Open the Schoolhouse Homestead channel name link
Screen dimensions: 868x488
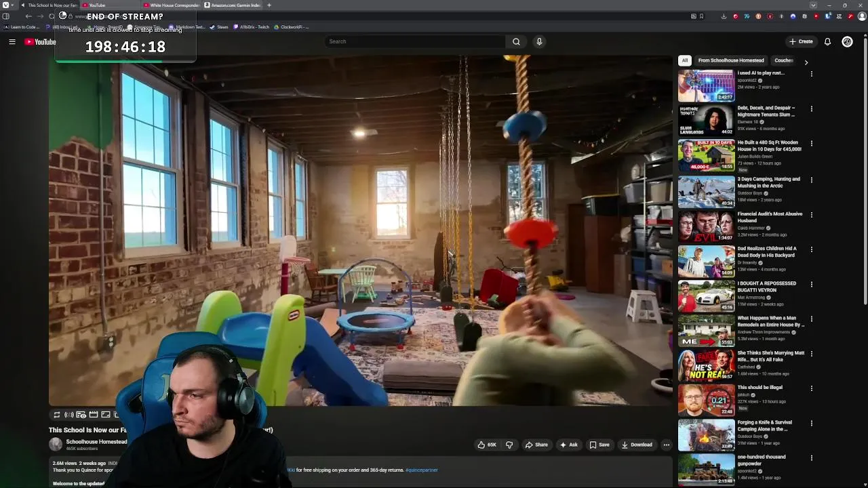pos(96,442)
